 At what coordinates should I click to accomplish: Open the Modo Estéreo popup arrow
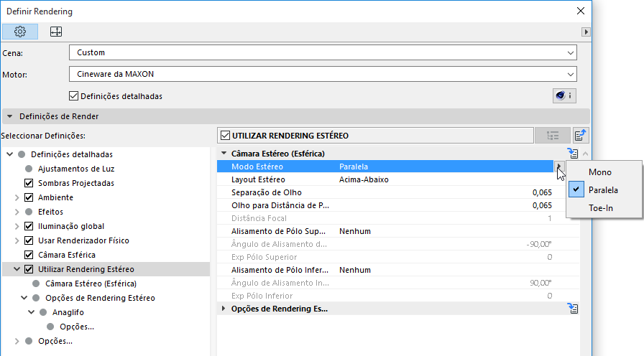pos(559,167)
